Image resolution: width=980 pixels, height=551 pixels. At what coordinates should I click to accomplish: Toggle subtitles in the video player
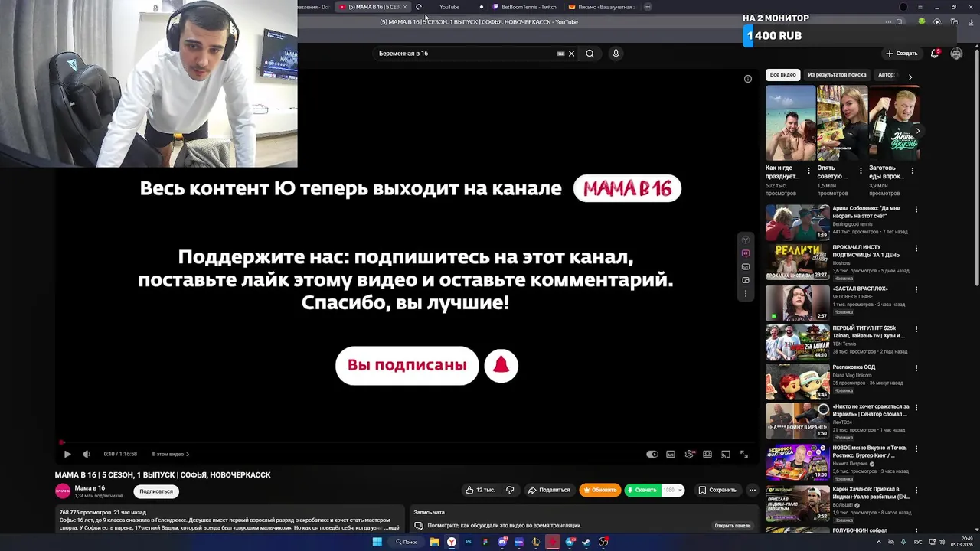click(671, 454)
